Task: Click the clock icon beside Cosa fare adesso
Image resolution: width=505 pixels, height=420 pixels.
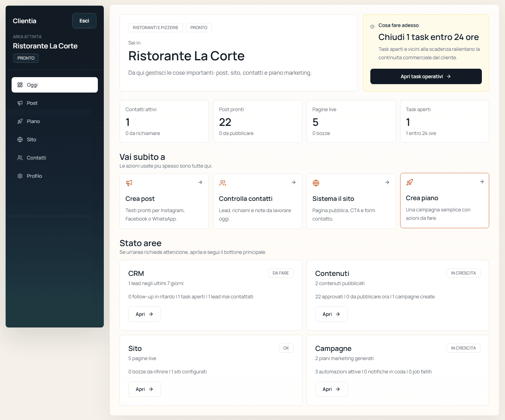Action: 372,27
